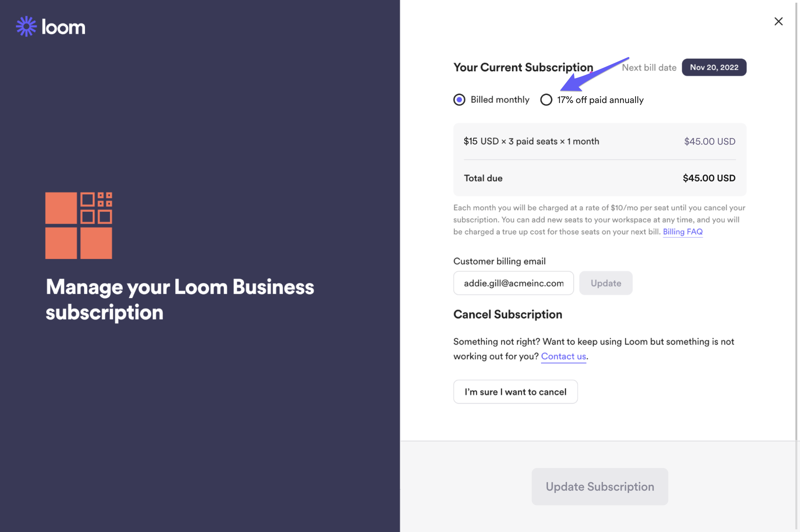Click the orange squares Business illustration
Viewport: 800px width, 532px height.
pyautogui.click(x=79, y=226)
